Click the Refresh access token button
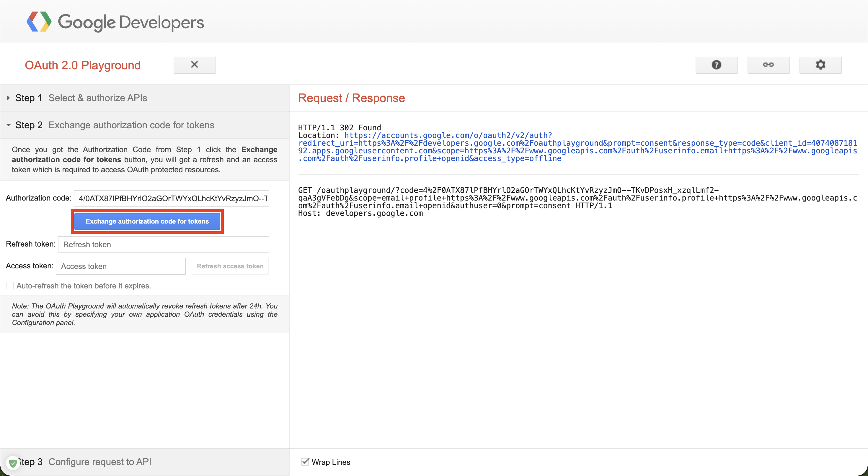Screen dimensions: 868x476 pos(230,266)
